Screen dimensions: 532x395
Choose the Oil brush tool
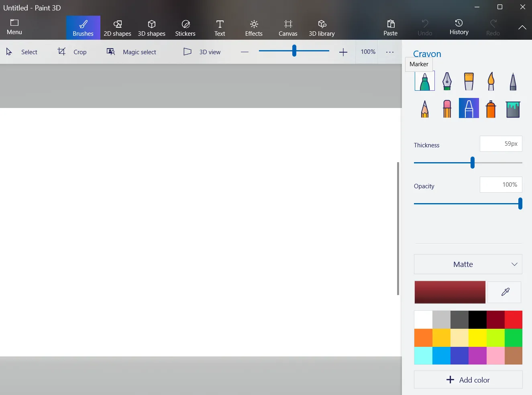[469, 81]
